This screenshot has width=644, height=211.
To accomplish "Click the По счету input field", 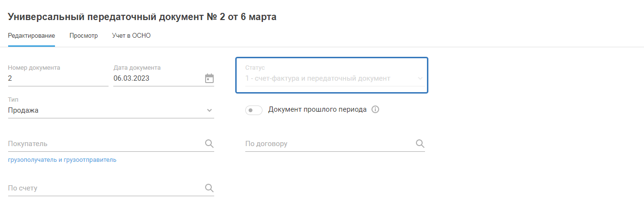I will pos(103,188).
